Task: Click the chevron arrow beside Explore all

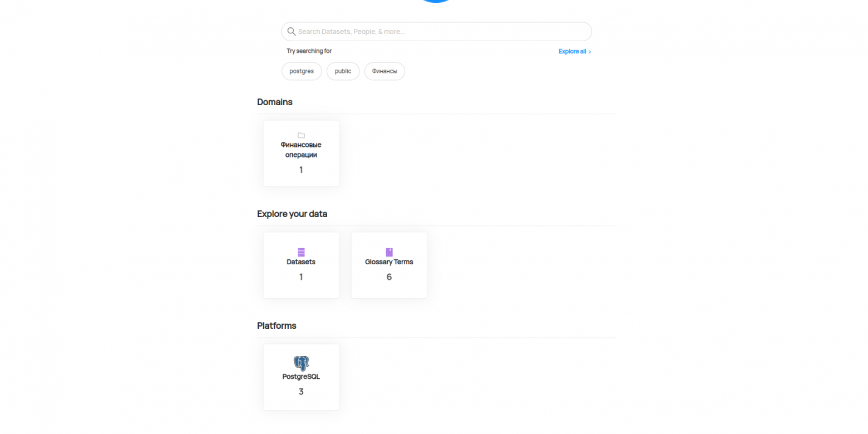Action: coord(590,52)
